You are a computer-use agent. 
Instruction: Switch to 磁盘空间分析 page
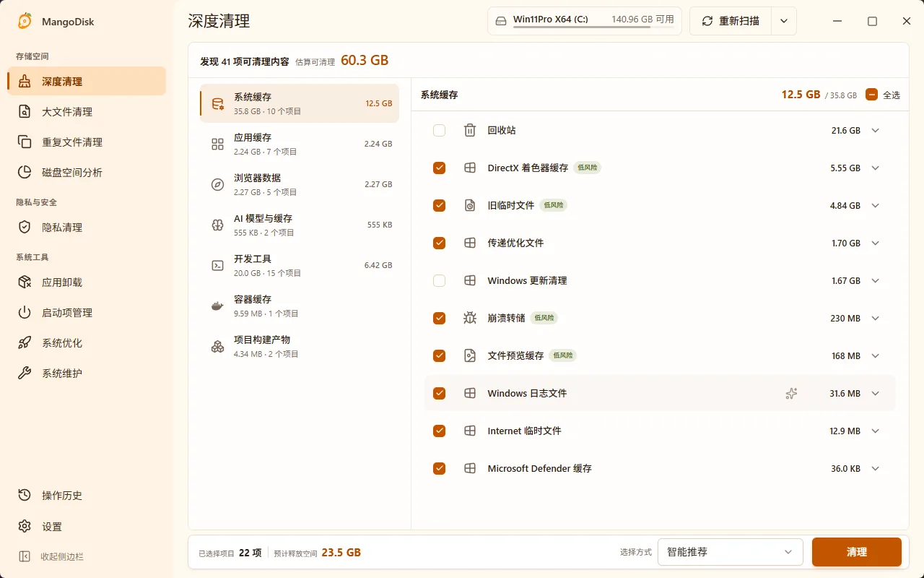coord(87,173)
